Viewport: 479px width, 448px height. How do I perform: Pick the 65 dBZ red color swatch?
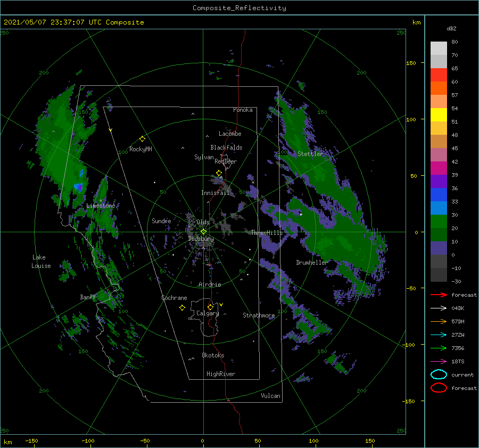point(439,75)
